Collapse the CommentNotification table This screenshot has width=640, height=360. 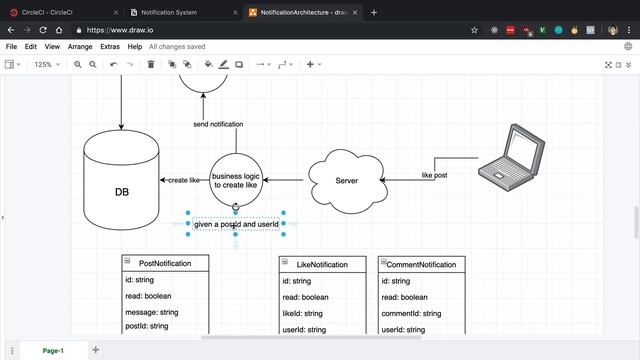point(384,262)
